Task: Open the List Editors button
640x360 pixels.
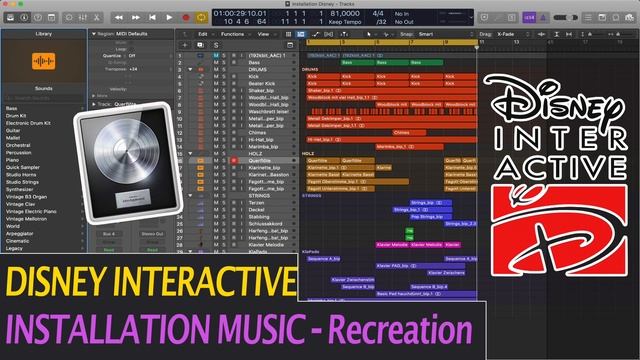Action: (588, 18)
